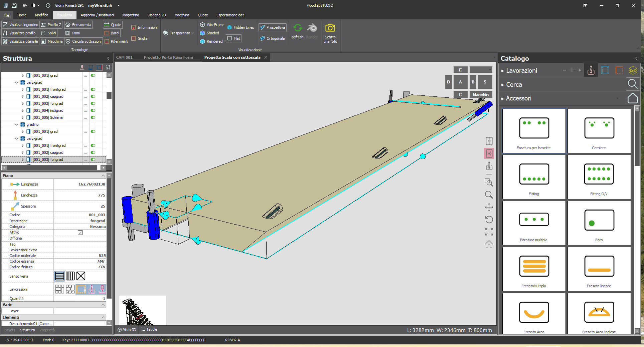Viewport: 644px width, 347px height.
Task: Enable the Griglia checkbox
Action: click(x=134, y=38)
